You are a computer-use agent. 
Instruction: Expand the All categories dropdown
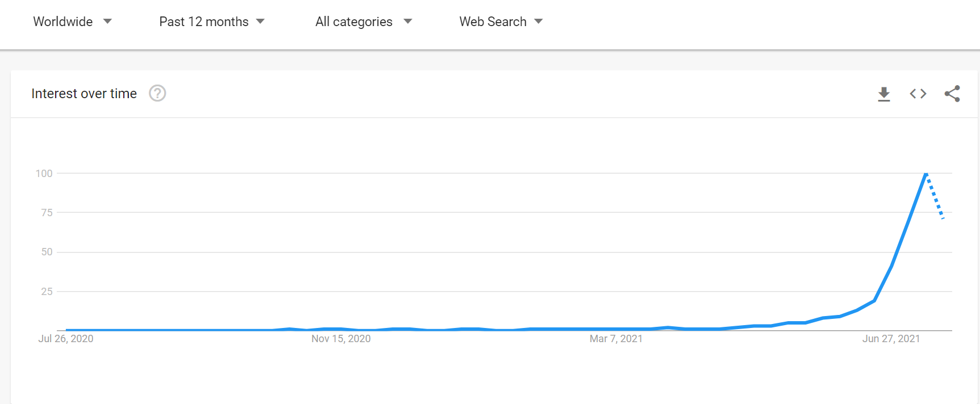(x=354, y=22)
